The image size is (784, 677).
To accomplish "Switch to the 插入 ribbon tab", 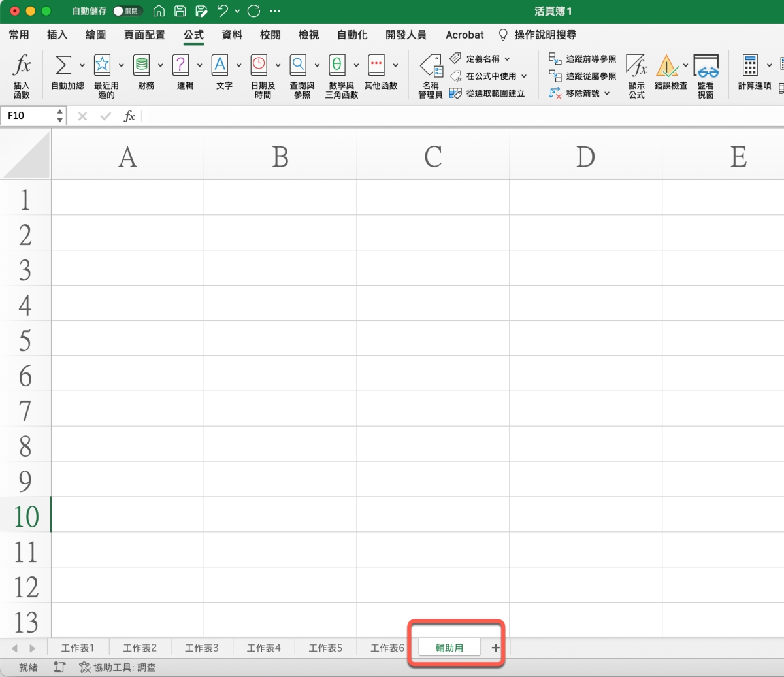I will [x=57, y=35].
